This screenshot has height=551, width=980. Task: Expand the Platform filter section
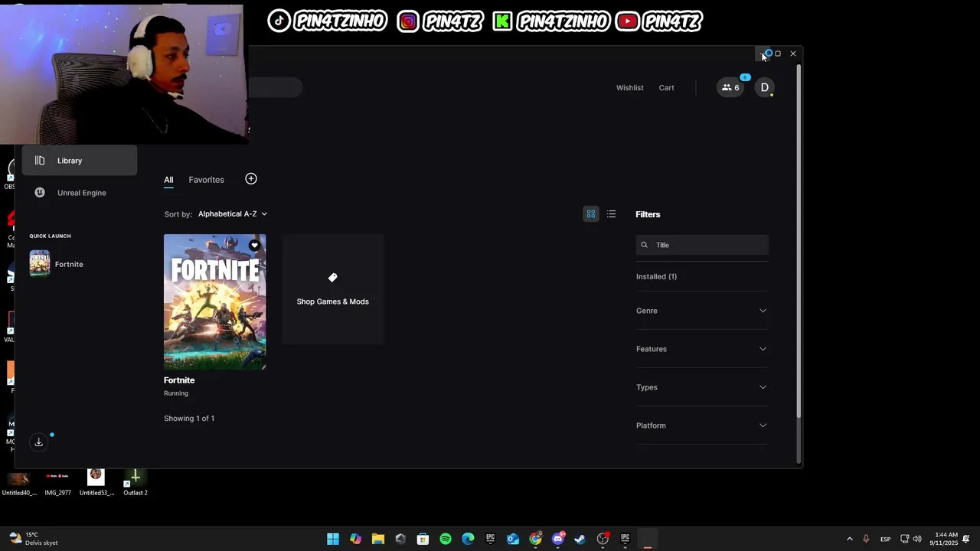[x=701, y=425]
